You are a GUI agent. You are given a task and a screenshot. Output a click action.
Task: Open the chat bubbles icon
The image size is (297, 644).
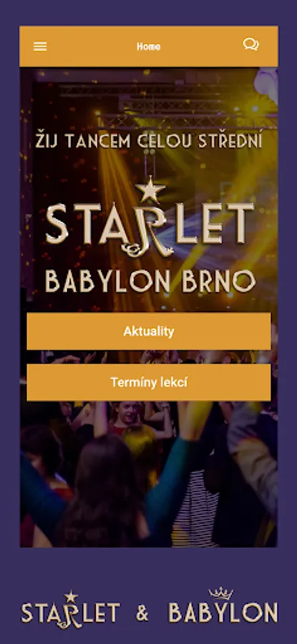250,44
